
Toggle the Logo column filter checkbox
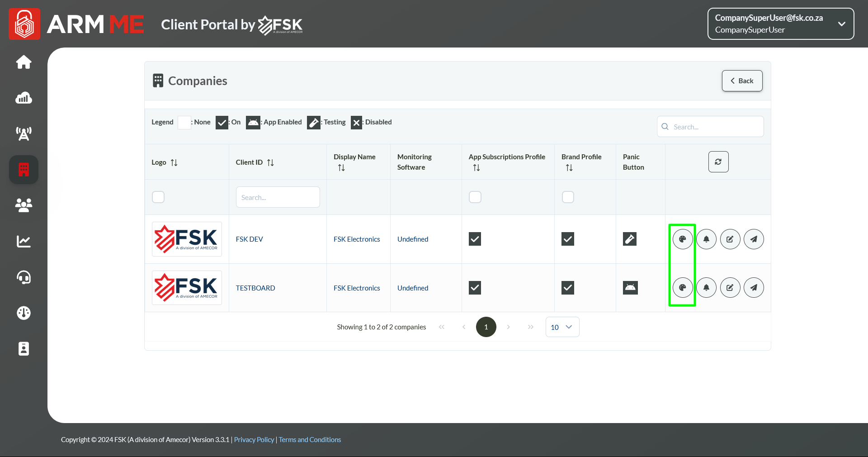[158, 197]
